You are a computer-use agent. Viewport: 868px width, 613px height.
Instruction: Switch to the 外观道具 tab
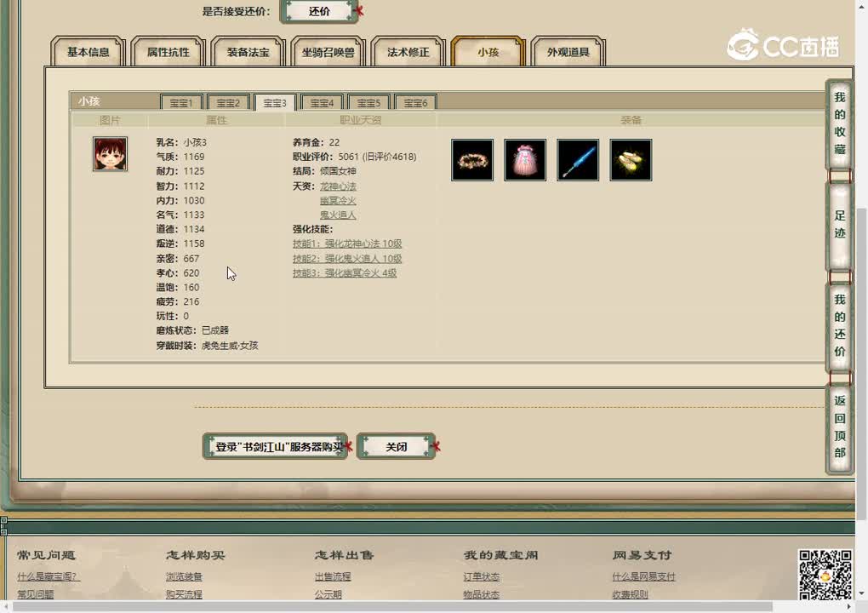(x=568, y=51)
